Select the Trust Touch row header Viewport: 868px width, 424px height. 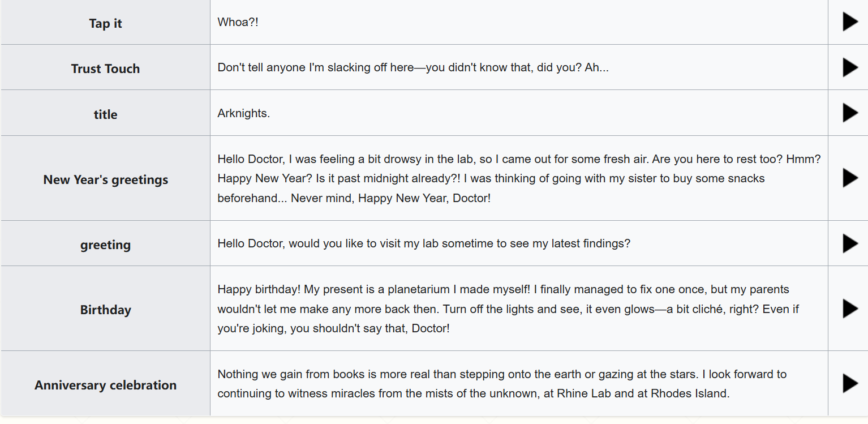(105, 68)
